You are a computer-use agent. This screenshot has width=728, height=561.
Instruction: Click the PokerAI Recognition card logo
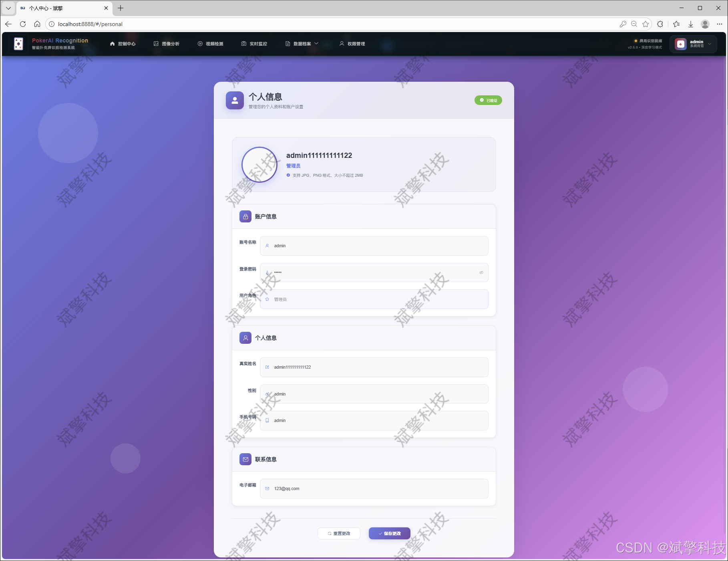[x=18, y=44]
